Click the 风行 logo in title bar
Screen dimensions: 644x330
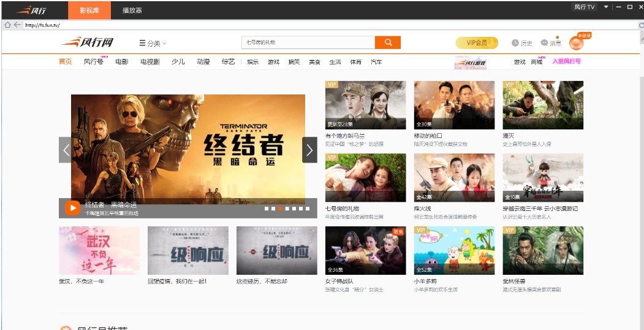(x=31, y=10)
